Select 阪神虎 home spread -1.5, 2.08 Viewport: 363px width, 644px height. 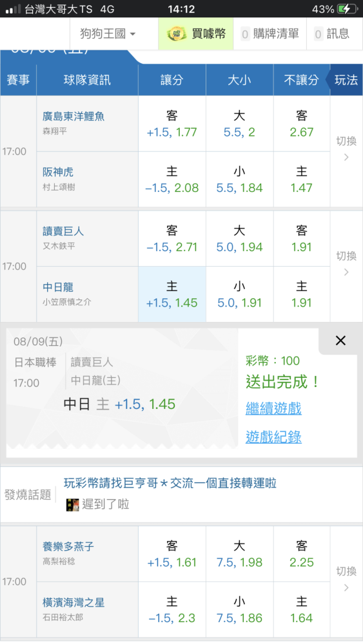[x=172, y=180]
